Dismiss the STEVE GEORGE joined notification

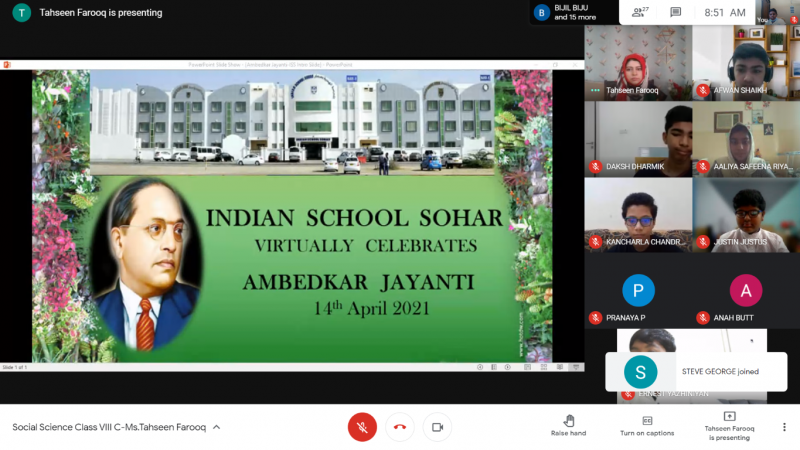696,372
